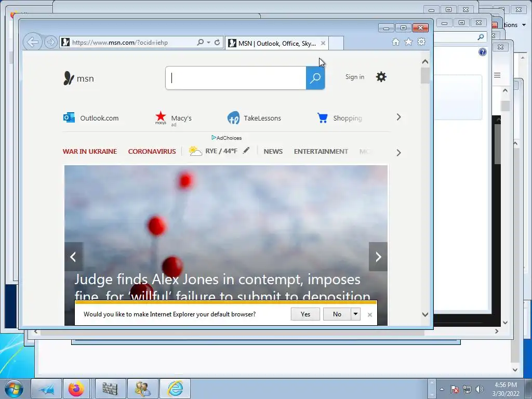
Task: Go back using IE back arrow
Action: (x=33, y=42)
